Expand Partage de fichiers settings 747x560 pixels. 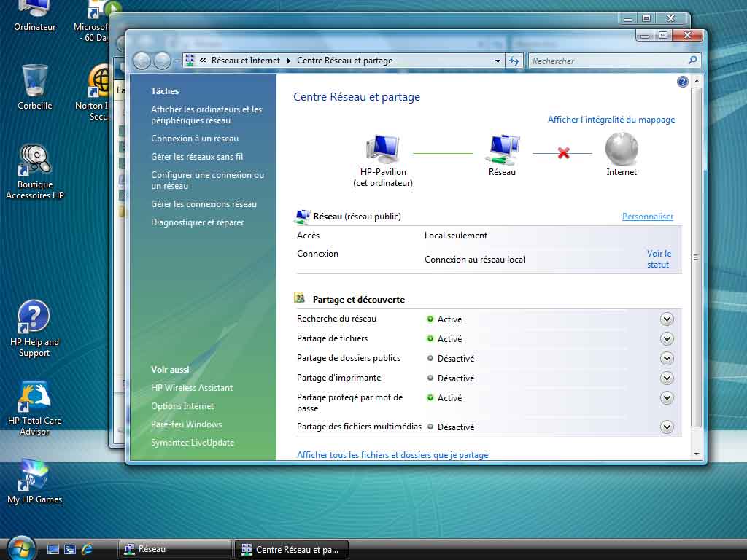(667, 338)
